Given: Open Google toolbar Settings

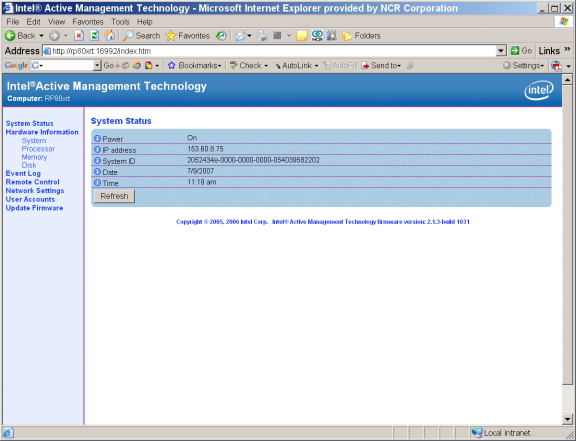Looking at the screenshot, I should (523, 65).
